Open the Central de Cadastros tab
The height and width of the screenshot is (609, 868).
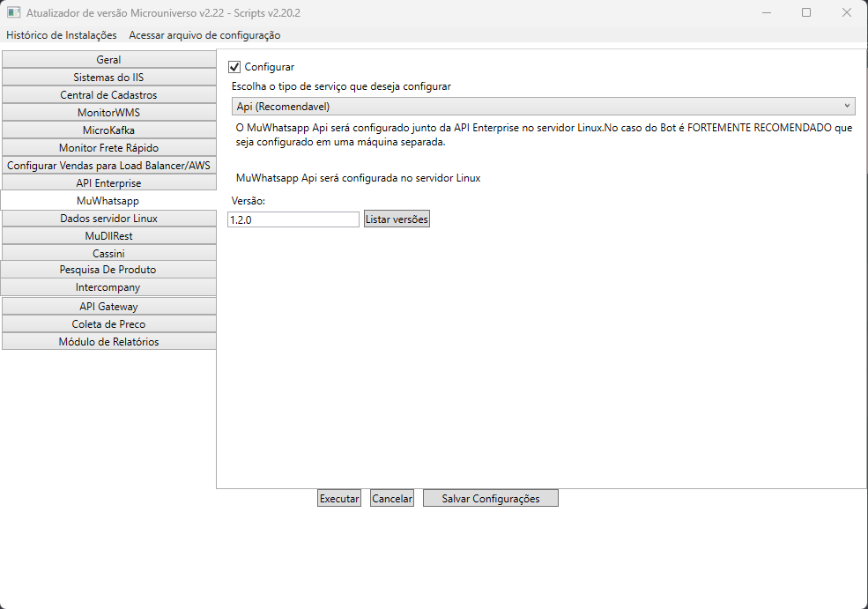(x=108, y=95)
